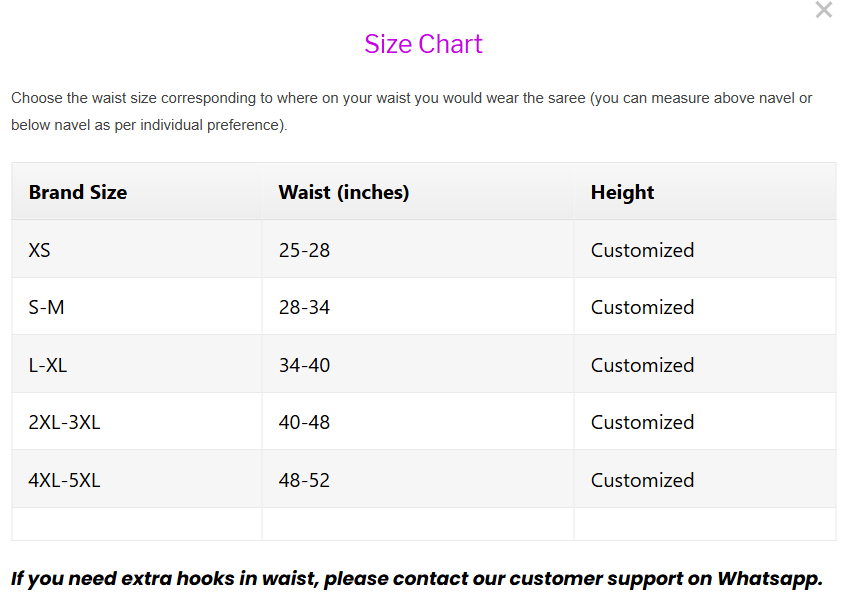Viewport: 851px width, 607px height.
Task: Click the 34-40 waist value
Action: [304, 365]
